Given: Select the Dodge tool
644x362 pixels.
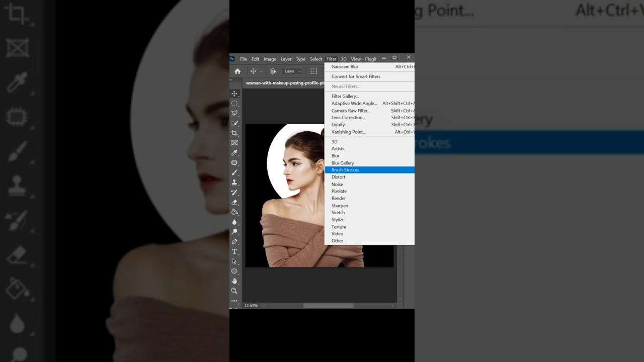Looking at the screenshot, I should tap(234, 232).
